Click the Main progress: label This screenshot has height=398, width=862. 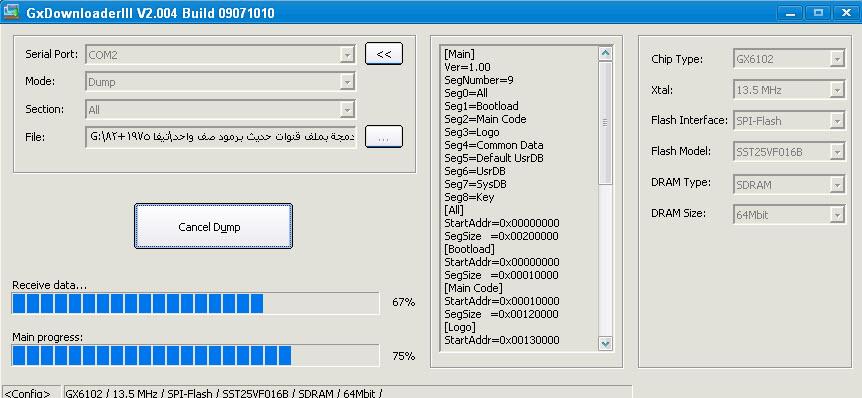tap(47, 337)
